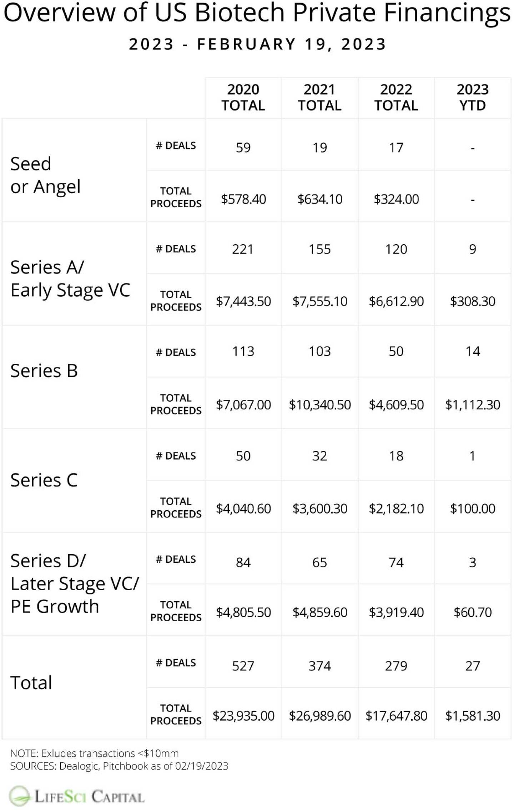The image size is (514, 812).
Task: Select the "2022 TOTAL" column header
Action: pos(396,97)
